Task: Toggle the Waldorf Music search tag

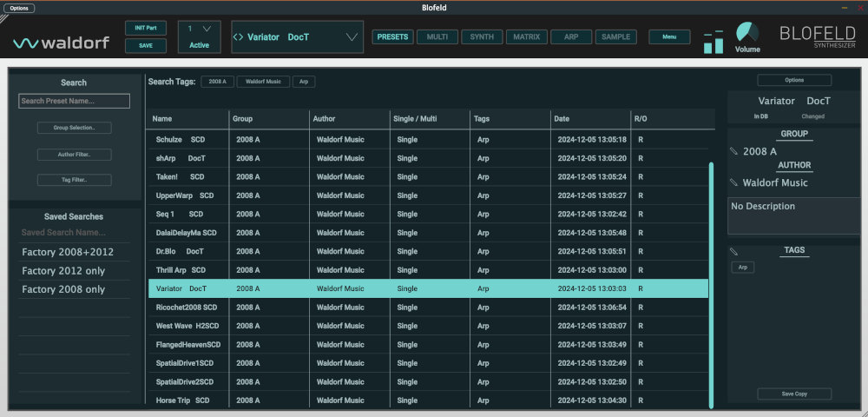Action: [263, 82]
